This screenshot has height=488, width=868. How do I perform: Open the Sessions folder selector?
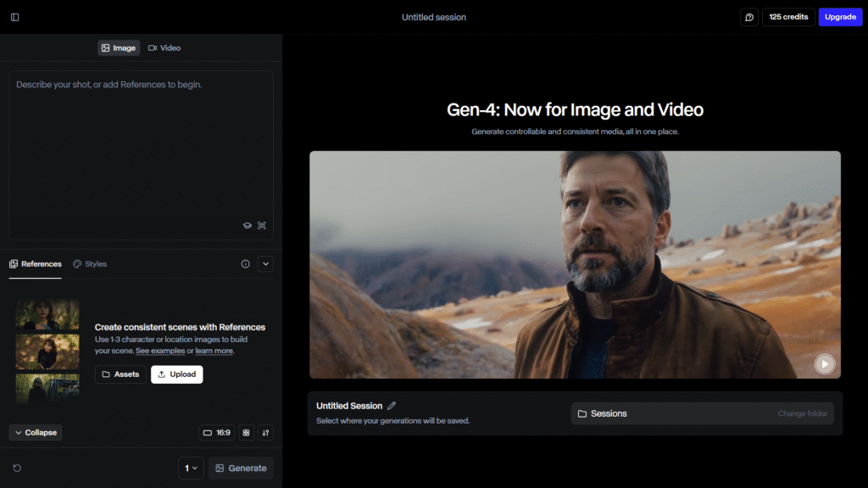[702, 413]
